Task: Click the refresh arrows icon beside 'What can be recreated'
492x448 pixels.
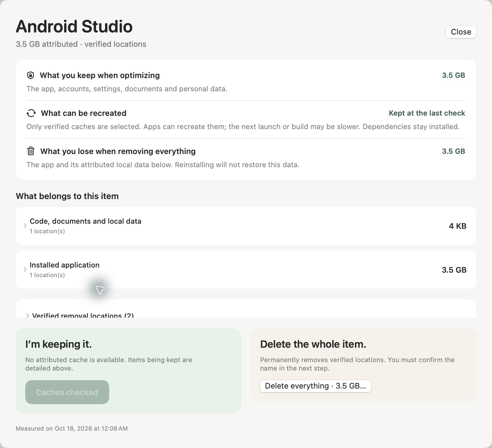Action: point(31,113)
